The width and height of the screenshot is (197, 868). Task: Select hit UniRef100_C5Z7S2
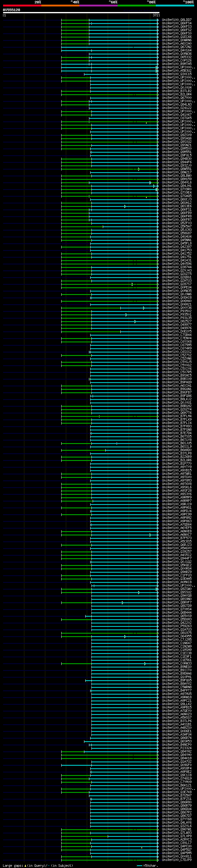click(x=177, y=355)
